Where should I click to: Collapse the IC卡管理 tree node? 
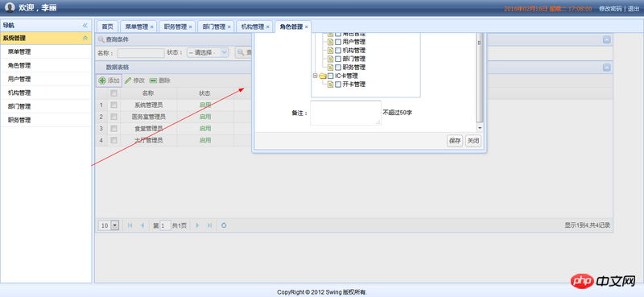pos(315,76)
